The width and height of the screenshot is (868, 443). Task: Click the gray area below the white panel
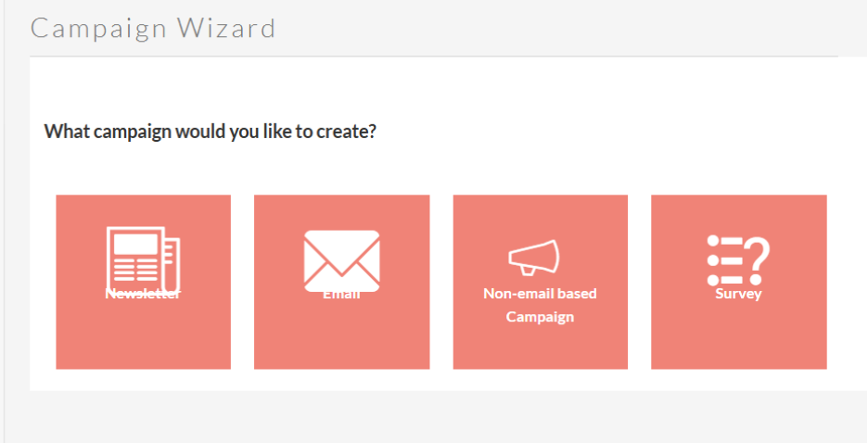pyautogui.click(x=434, y=417)
